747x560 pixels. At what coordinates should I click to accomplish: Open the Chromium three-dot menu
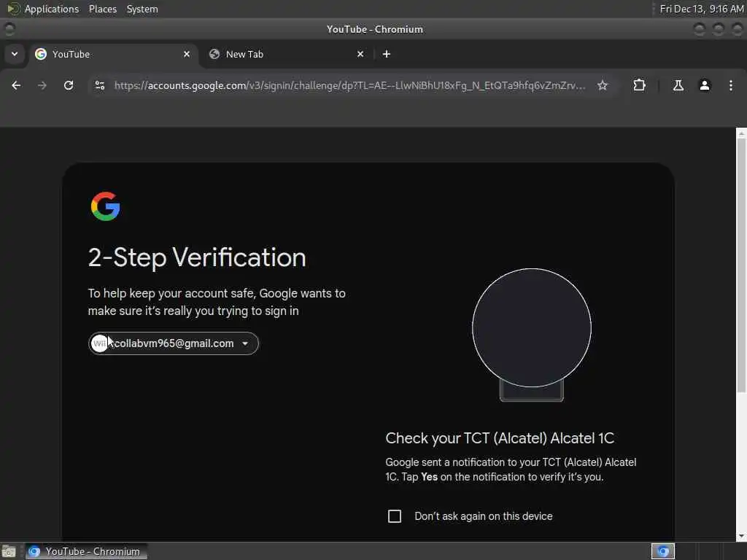click(731, 85)
